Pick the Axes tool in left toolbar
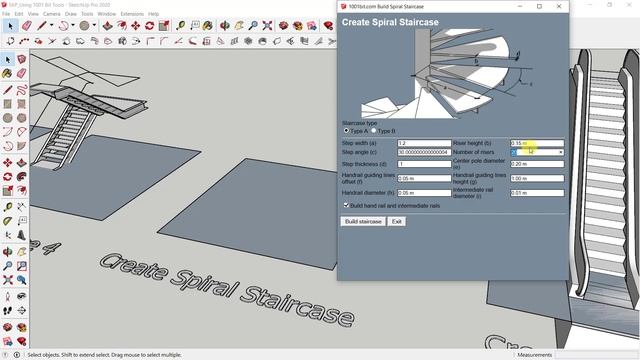 [7, 235]
